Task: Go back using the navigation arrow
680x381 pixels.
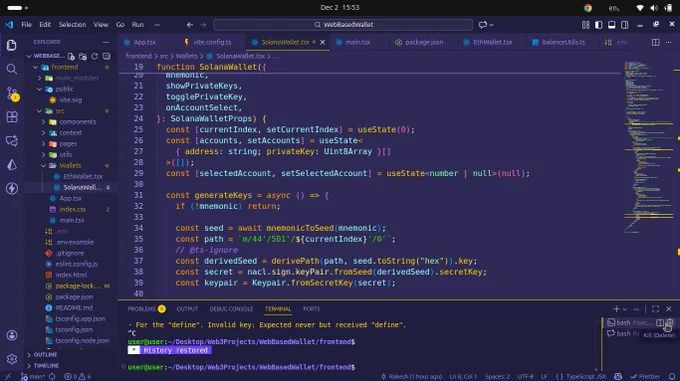Action: [190, 25]
